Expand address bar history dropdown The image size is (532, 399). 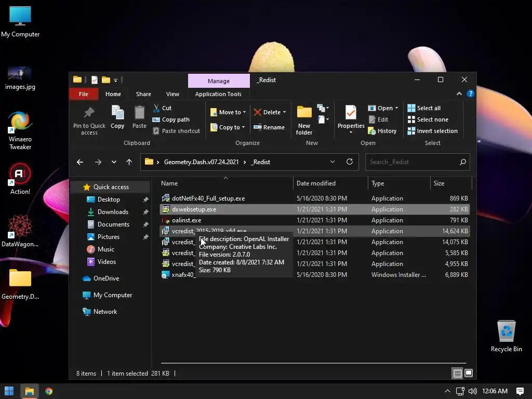point(332,162)
